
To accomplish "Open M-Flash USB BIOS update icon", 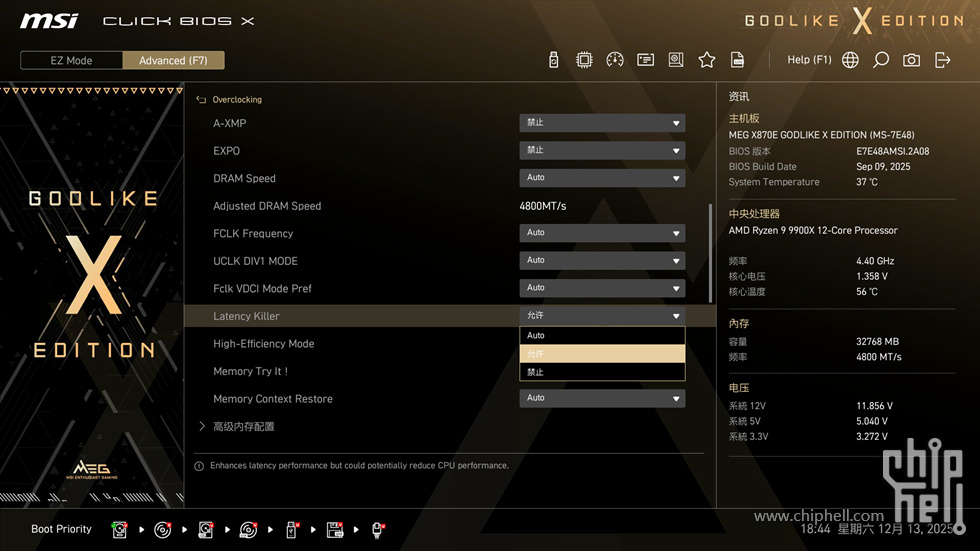I will pos(554,60).
